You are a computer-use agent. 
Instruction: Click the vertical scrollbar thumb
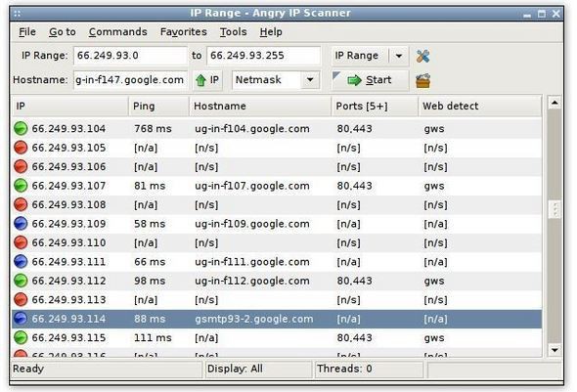click(x=555, y=209)
